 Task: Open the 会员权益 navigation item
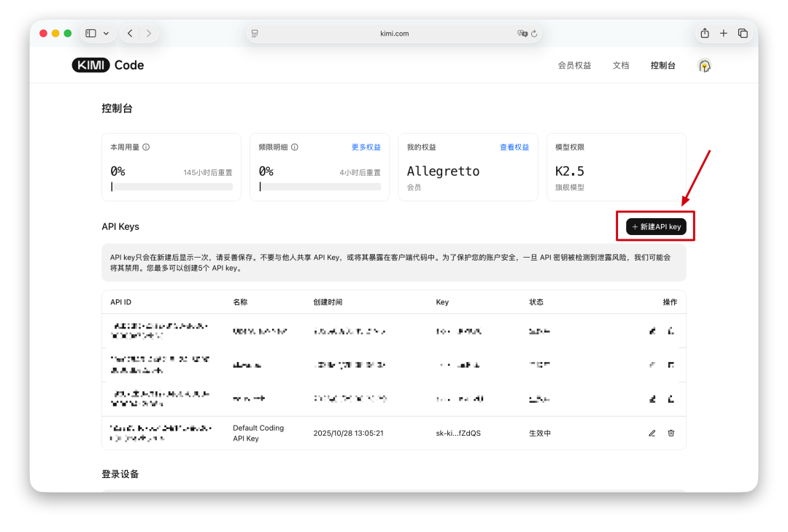[574, 65]
